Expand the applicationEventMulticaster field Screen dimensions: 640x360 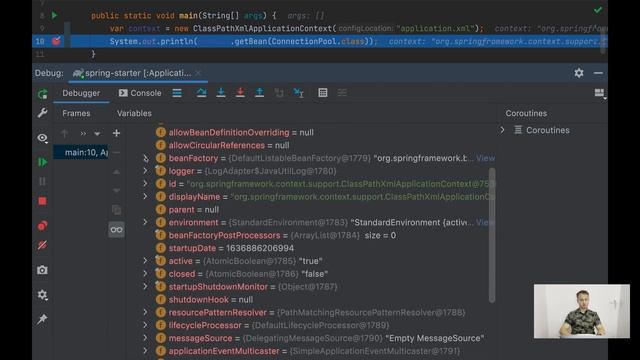pyautogui.click(x=145, y=351)
